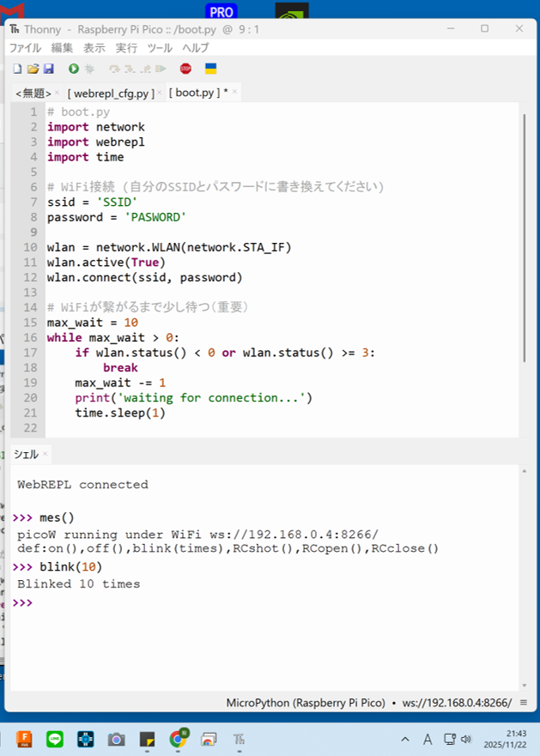Click the blink(10) command in the shell
This screenshot has height=756, width=540.
coord(71,566)
